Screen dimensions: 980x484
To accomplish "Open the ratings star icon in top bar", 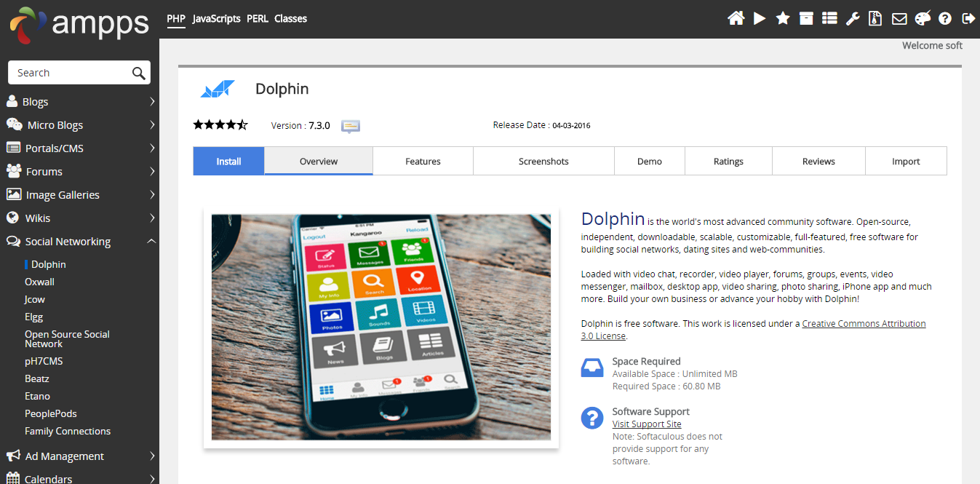I will point(783,18).
